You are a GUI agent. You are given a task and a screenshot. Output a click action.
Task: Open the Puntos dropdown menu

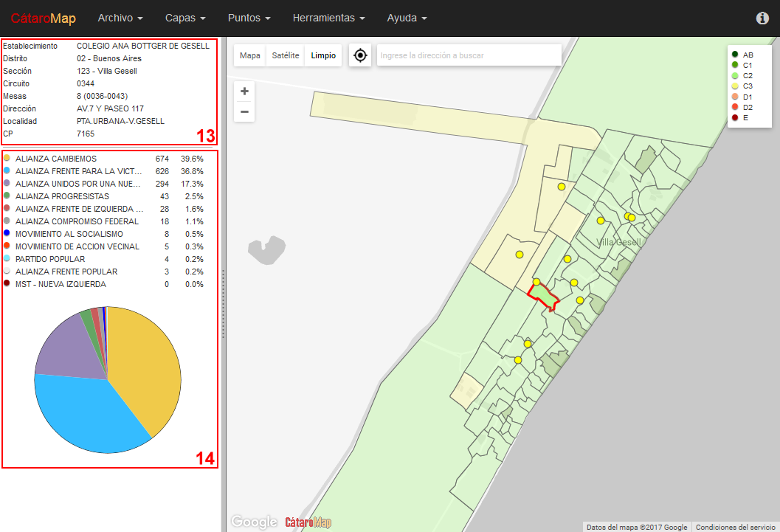[x=249, y=18]
